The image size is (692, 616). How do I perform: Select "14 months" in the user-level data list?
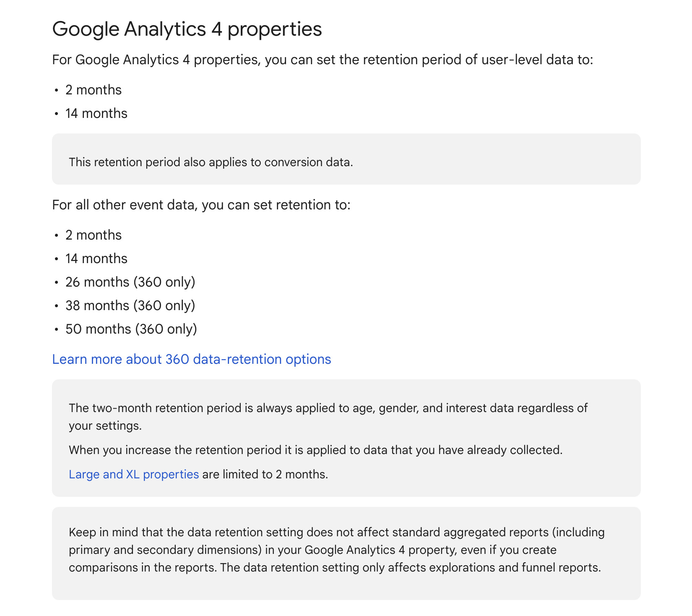(96, 114)
